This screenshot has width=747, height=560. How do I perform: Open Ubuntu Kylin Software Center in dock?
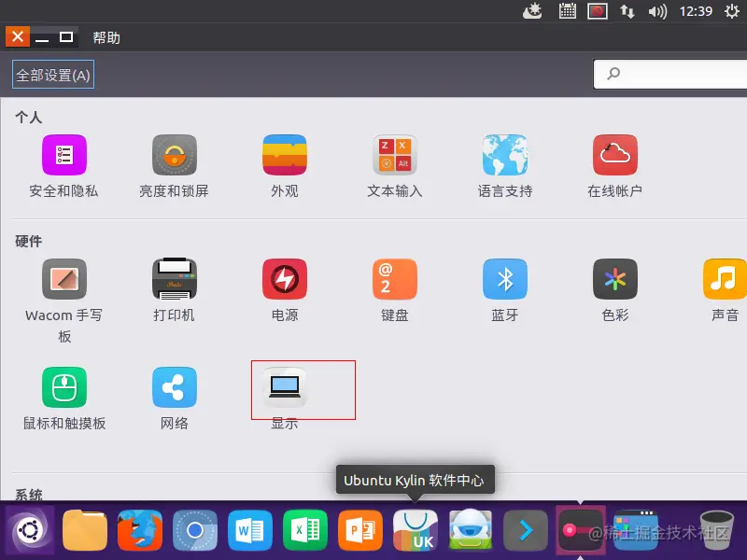[415, 530]
